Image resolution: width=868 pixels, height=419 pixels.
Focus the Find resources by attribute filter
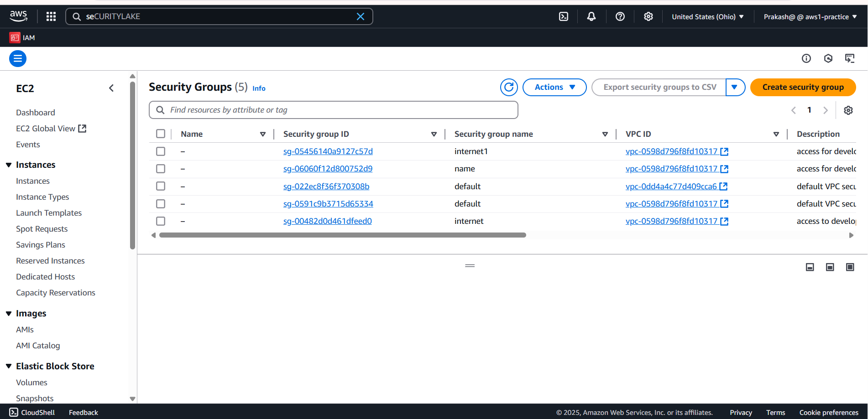pos(334,110)
